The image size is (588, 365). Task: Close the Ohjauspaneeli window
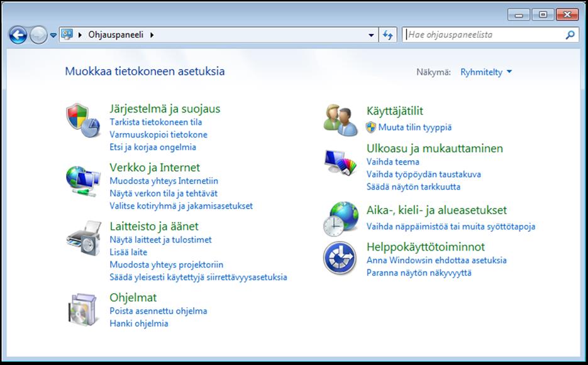coord(567,15)
